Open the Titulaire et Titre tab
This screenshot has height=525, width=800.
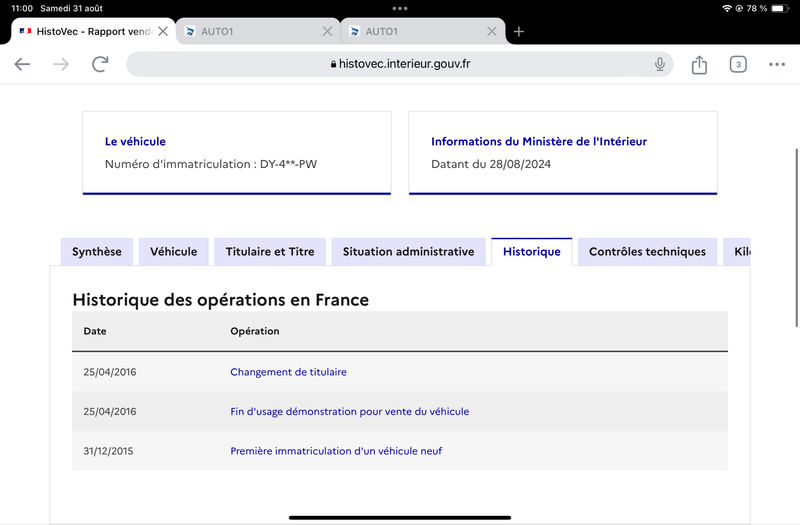(270, 252)
